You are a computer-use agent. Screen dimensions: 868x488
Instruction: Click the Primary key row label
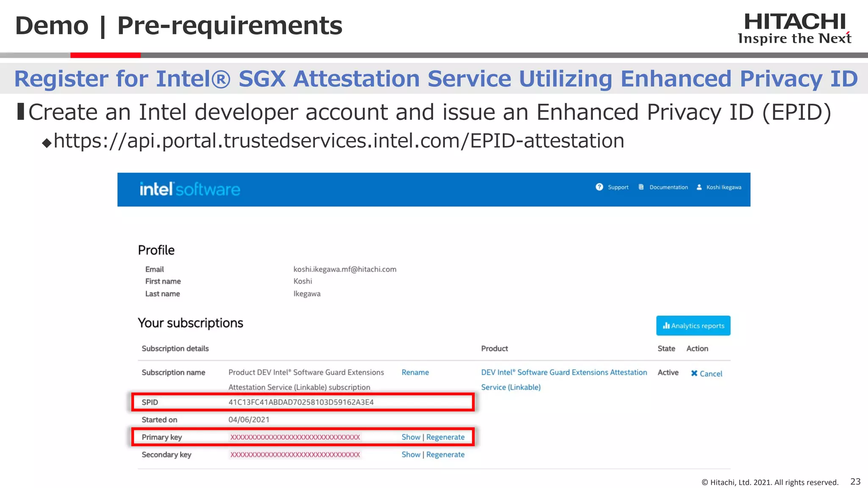pos(161,437)
